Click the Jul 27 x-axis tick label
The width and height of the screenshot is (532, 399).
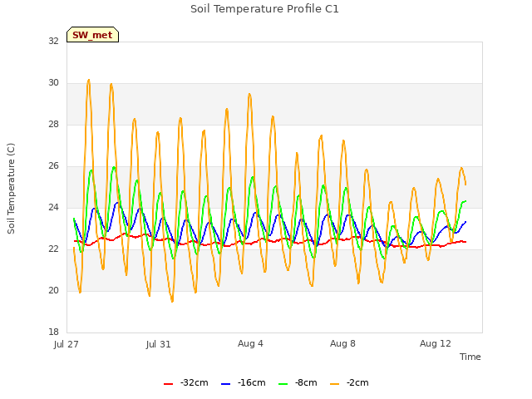coord(66,344)
